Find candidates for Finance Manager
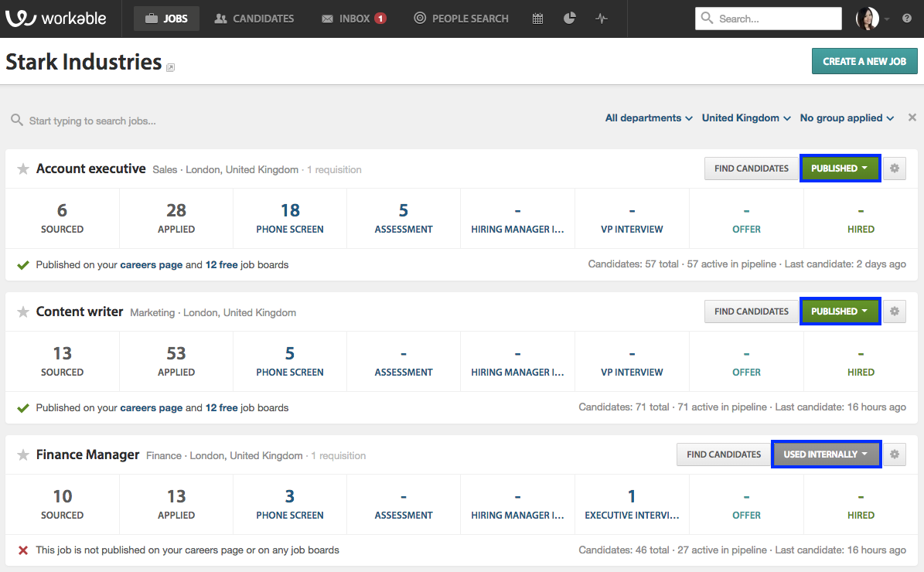 (x=724, y=455)
